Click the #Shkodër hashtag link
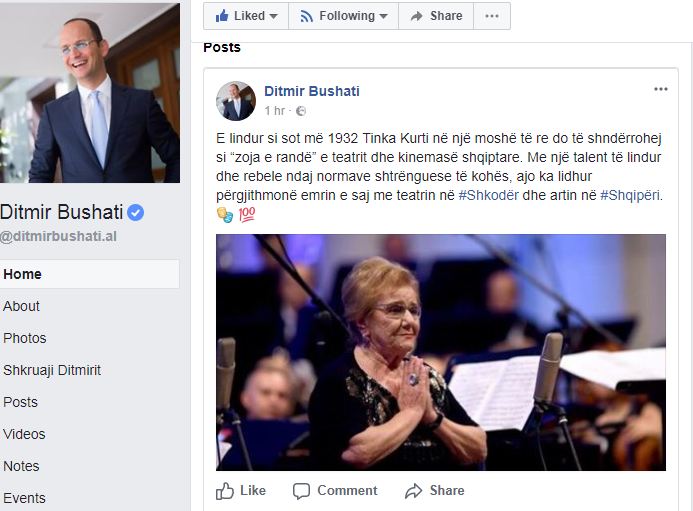Screen dimensions: 693x511 [x=489, y=193]
